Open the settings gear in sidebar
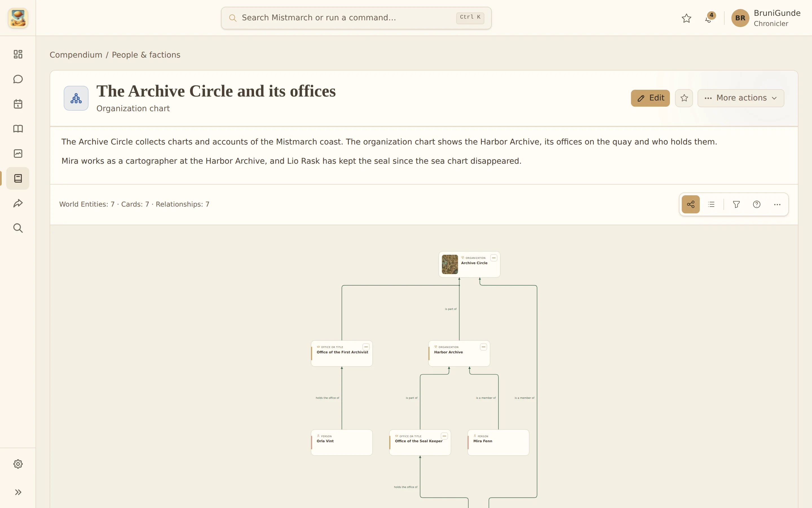 point(18,464)
